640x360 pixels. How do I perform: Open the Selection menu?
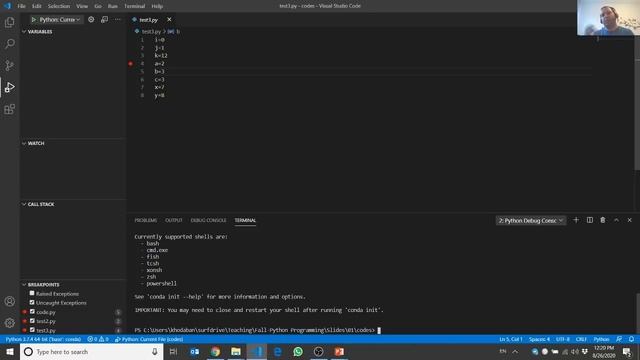[59, 6]
